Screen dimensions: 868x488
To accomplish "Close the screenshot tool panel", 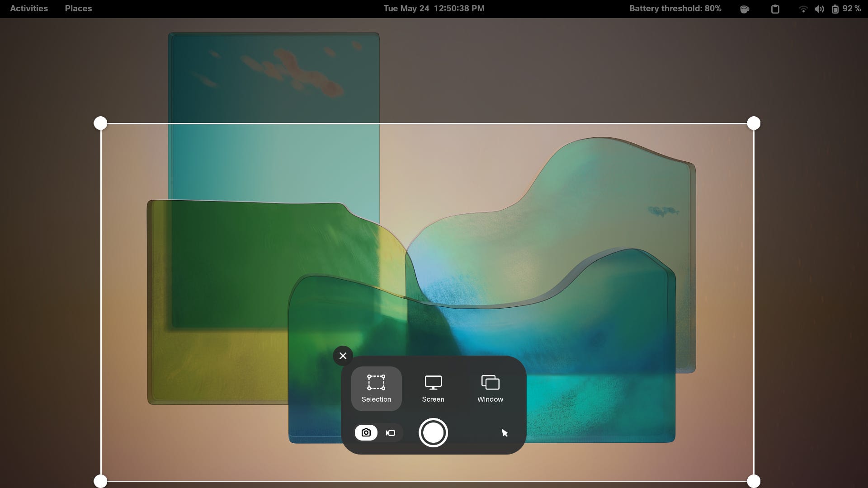I will tap(343, 356).
